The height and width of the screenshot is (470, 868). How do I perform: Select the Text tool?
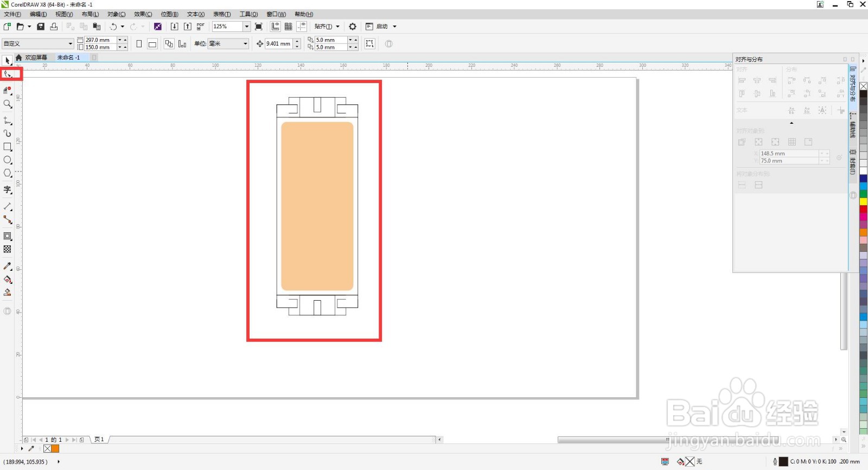(x=8, y=189)
